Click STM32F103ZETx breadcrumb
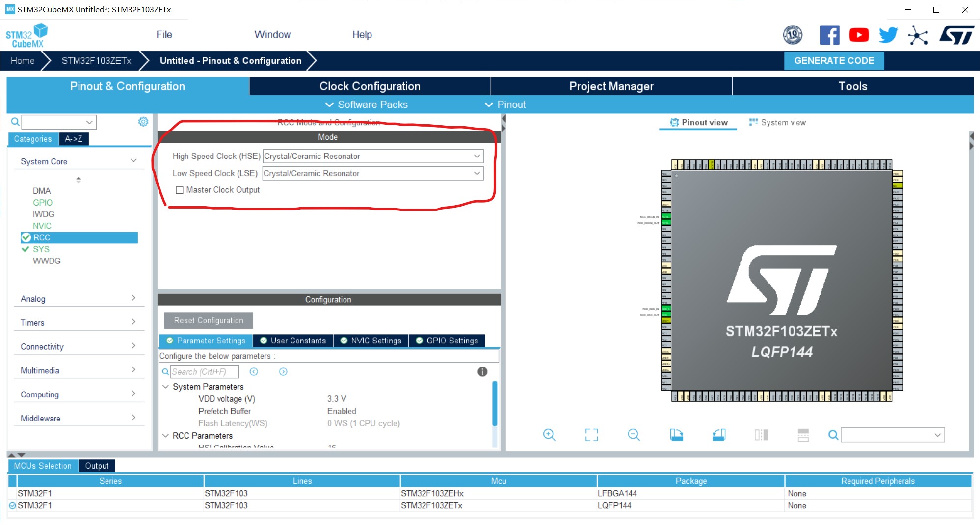Screen dimensions: 980x525 click(x=96, y=61)
